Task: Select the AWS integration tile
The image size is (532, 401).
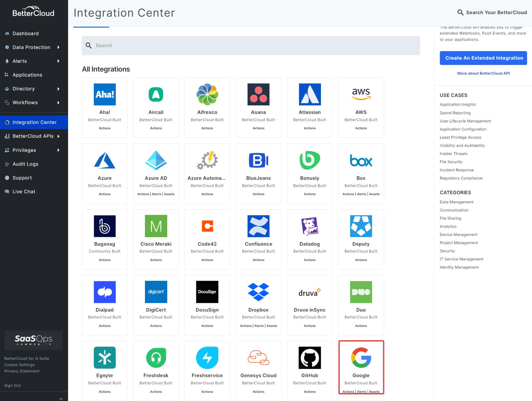Action: click(361, 107)
